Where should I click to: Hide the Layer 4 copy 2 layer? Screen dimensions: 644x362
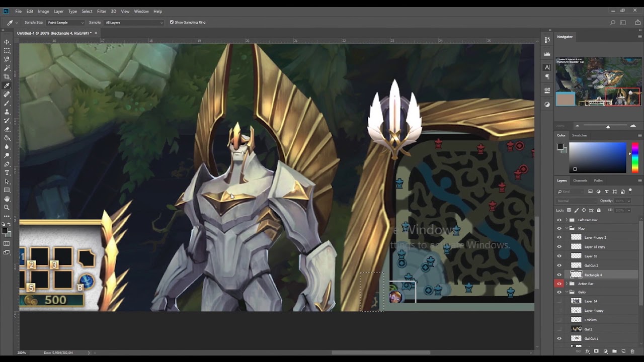coord(559,237)
